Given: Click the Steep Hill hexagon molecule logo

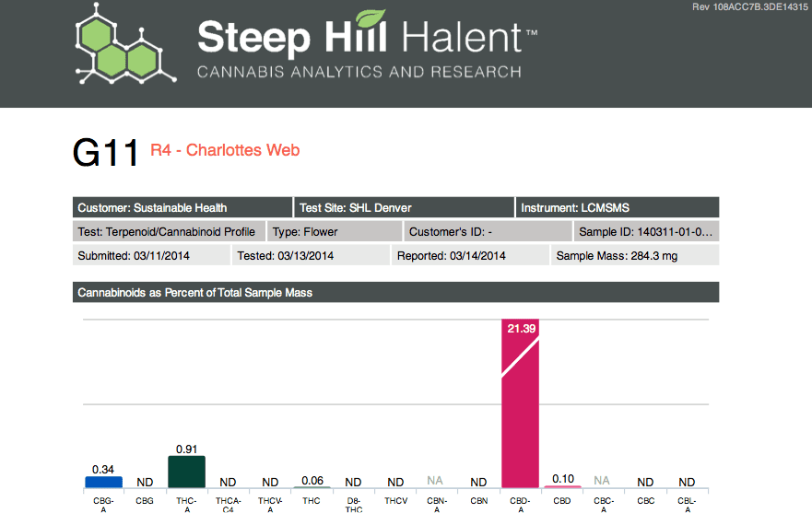Looking at the screenshot, I should tap(126, 44).
